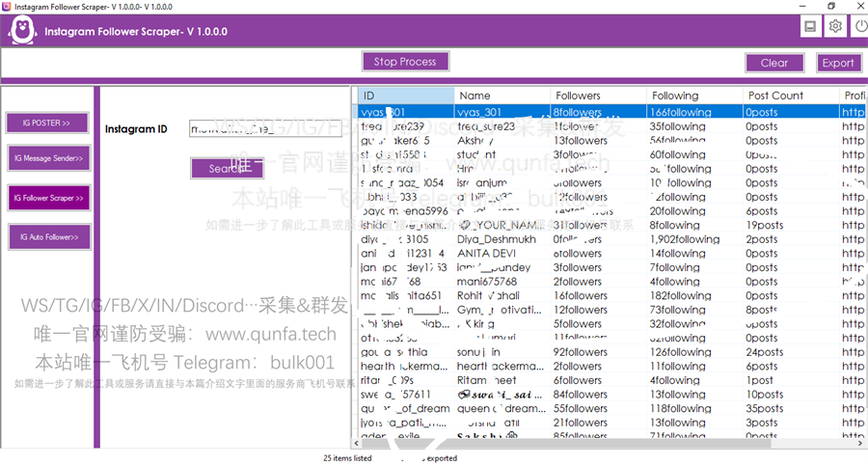868x466 pixels.
Task: Sort by the Following column header
Action: [694, 96]
